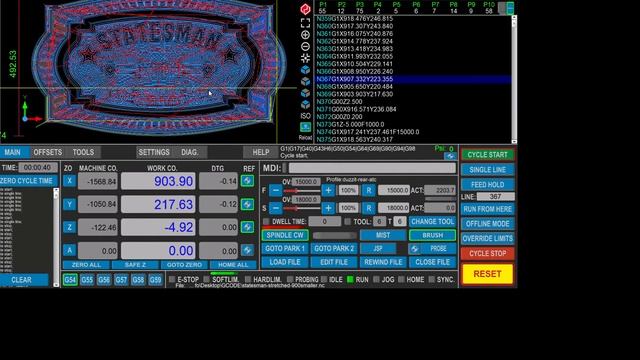Viewport: 640px width, 360px height.
Task: Switch to the OFFSETS tab
Action: coord(48,152)
